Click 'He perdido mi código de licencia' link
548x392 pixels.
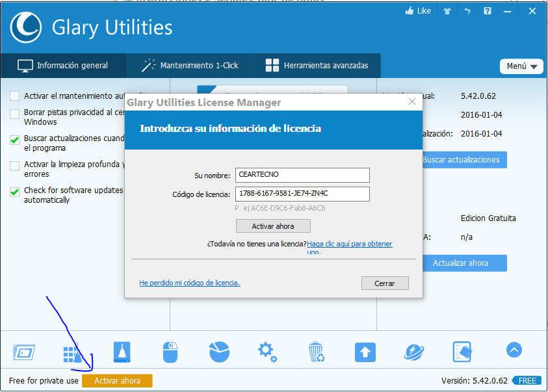pyautogui.click(x=190, y=283)
